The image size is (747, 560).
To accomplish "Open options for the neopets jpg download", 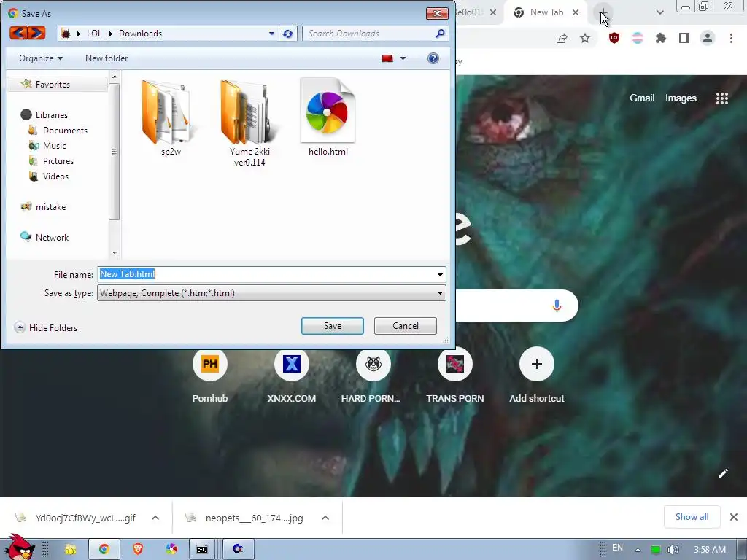I will coord(325,518).
